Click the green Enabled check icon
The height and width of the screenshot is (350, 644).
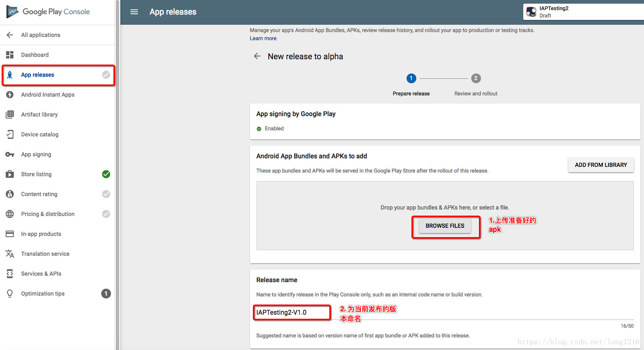259,129
